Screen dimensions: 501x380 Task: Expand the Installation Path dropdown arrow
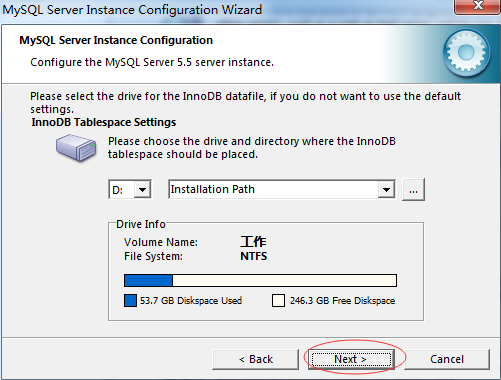click(x=386, y=190)
